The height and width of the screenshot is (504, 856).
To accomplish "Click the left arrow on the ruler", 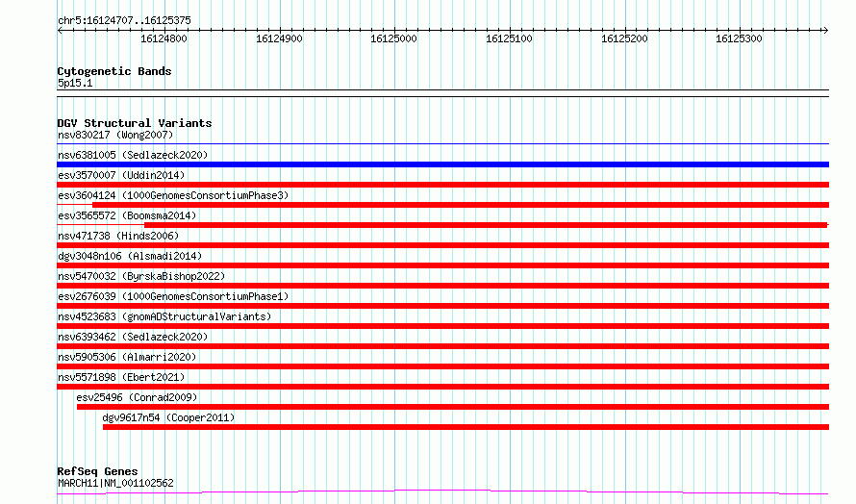I will pyautogui.click(x=60, y=31).
